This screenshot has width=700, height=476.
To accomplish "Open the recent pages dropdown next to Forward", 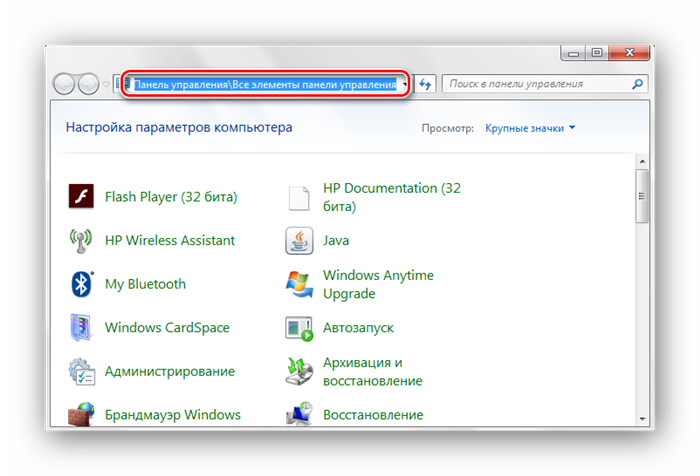I will click(x=106, y=84).
